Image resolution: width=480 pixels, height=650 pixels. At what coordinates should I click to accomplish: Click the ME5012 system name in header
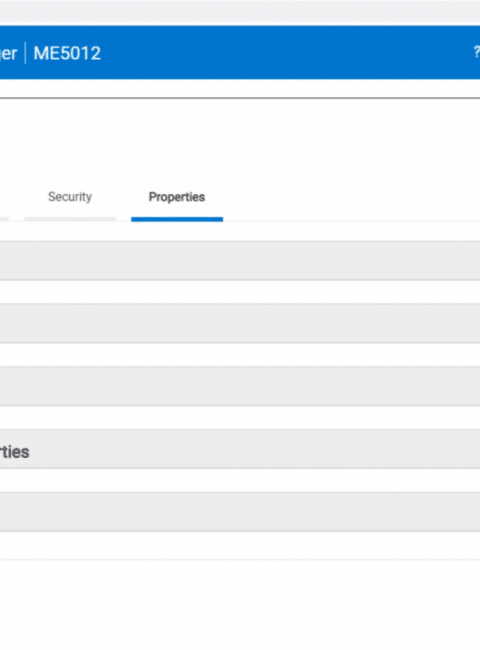click(67, 53)
